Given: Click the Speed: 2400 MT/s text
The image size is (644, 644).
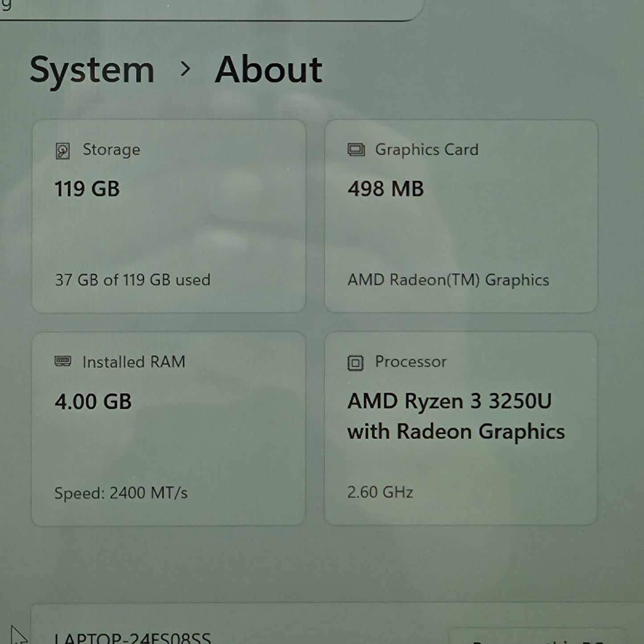Looking at the screenshot, I should [121, 493].
